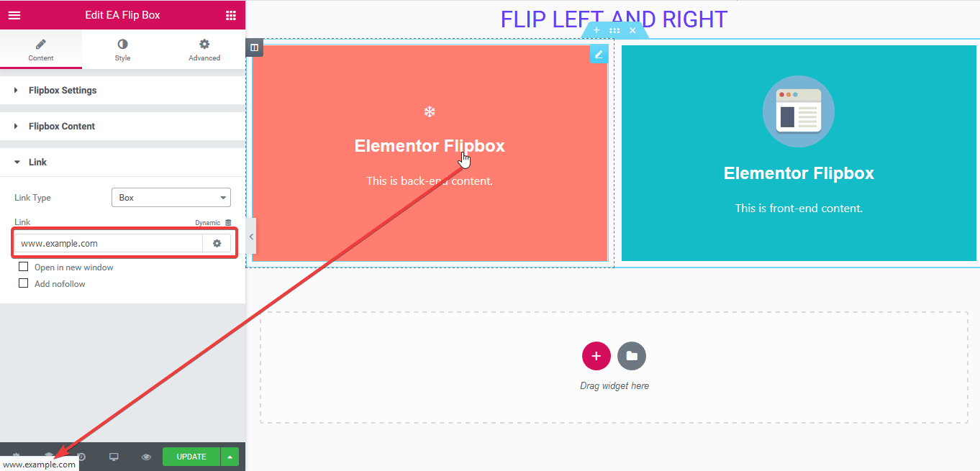The width and height of the screenshot is (980, 471).
Task: Preview changes with the eye icon
Action: tap(146, 457)
